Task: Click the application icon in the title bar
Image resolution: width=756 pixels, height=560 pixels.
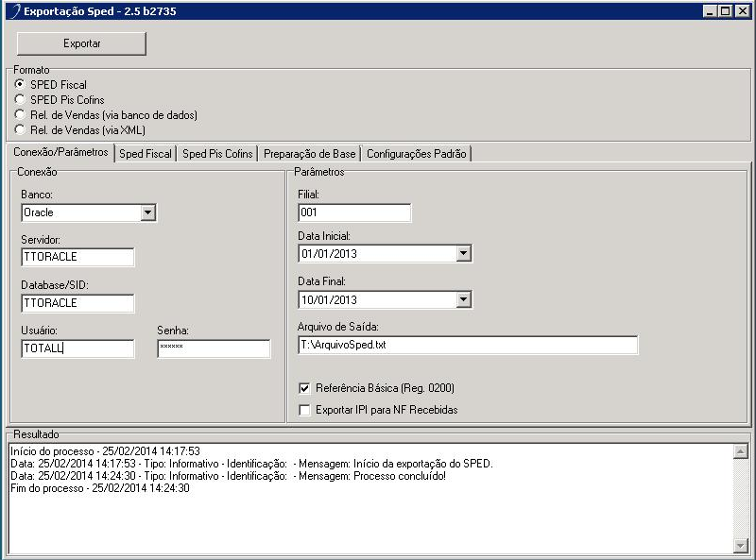Action: [15, 11]
